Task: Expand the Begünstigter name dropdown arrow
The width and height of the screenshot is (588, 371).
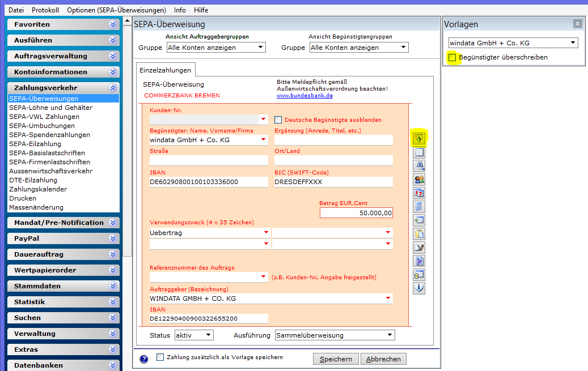Action: (264, 140)
